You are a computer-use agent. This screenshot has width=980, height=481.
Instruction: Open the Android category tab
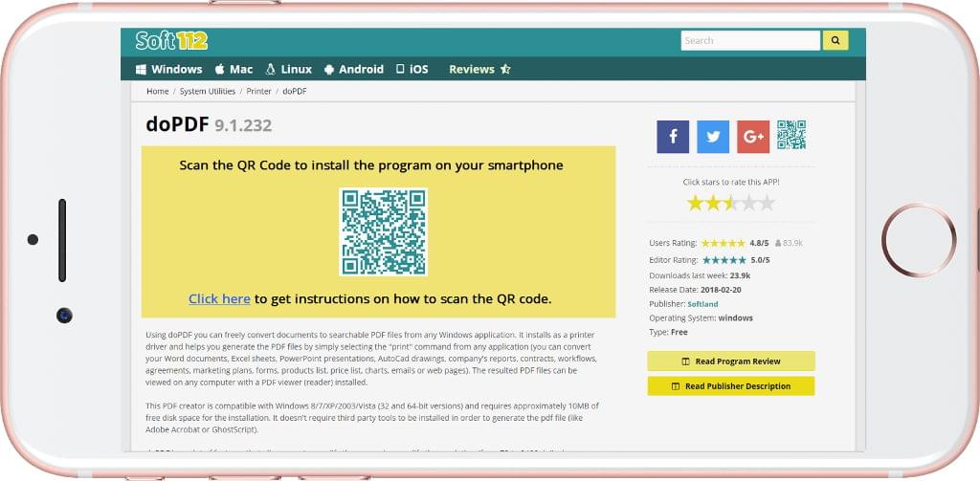click(354, 69)
